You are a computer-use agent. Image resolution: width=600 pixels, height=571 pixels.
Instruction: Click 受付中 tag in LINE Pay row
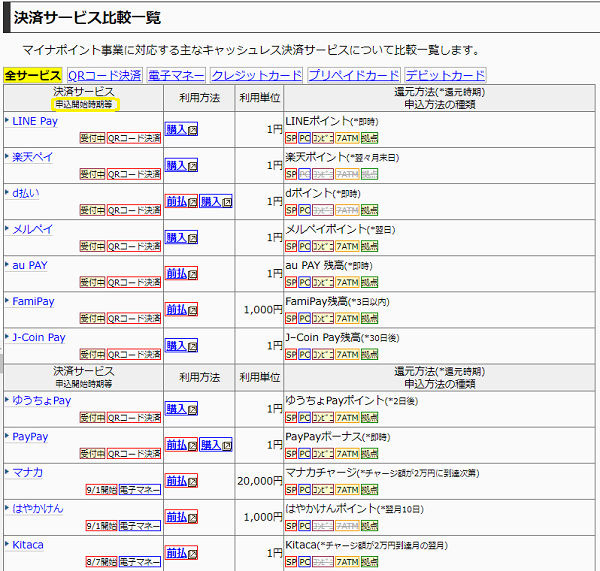92,138
